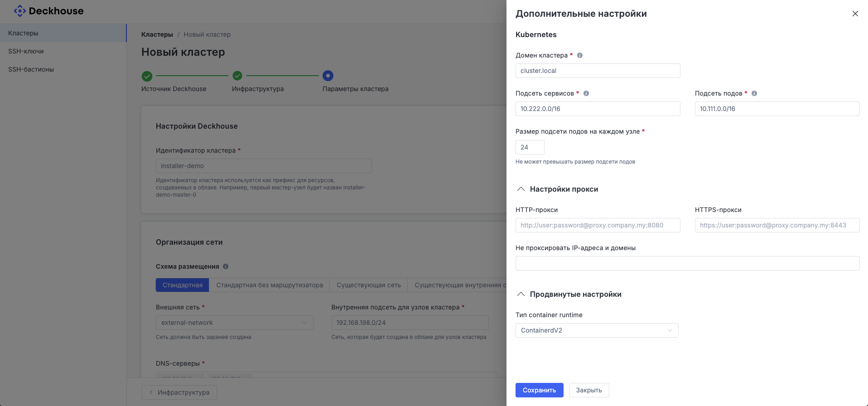Screen dimensions: 868x406
Task: Click the Новый кластер breadcrumb text
Action: (x=207, y=34)
